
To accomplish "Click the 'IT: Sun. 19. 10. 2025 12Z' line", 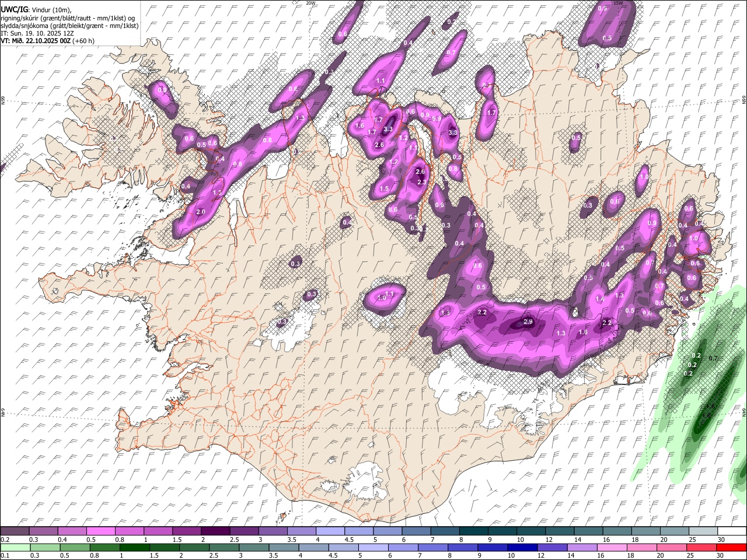I will pos(37,33).
